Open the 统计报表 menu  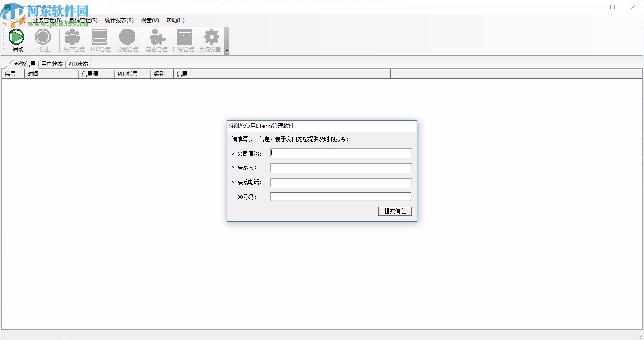point(118,20)
